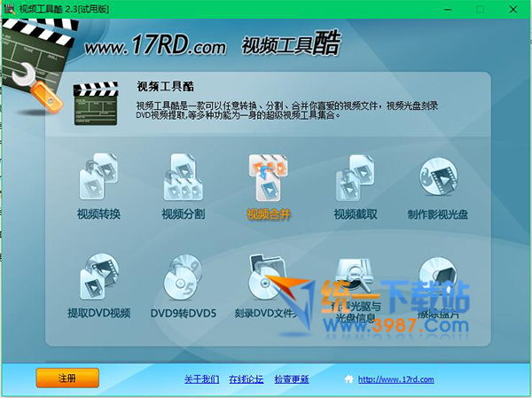This screenshot has width=532, height=398.
Task: Open the 关于我们 about us link
Action: tap(201, 379)
